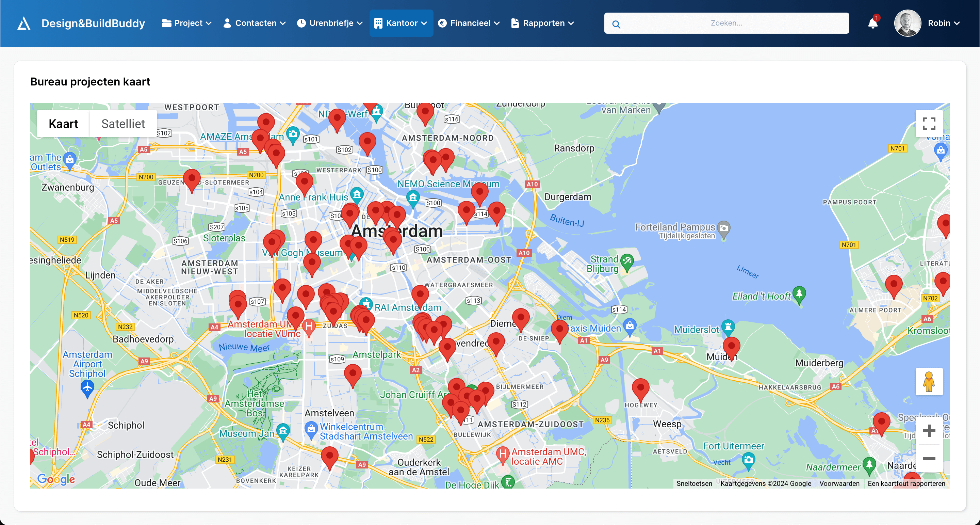Viewport: 980px width, 525px height.
Task: Select the Street View pegman
Action: 929,382
